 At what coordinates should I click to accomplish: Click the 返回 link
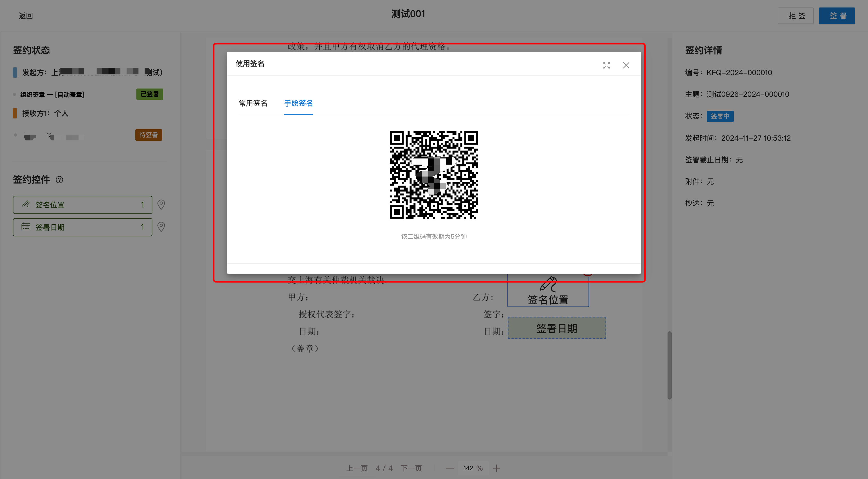click(x=26, y=16)
